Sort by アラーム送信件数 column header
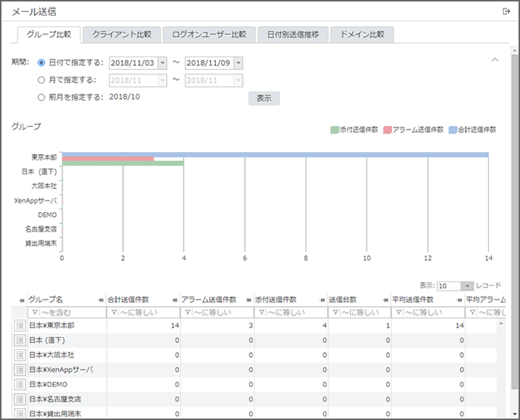This screenshot has height=420, width=520. pos(209,299)
